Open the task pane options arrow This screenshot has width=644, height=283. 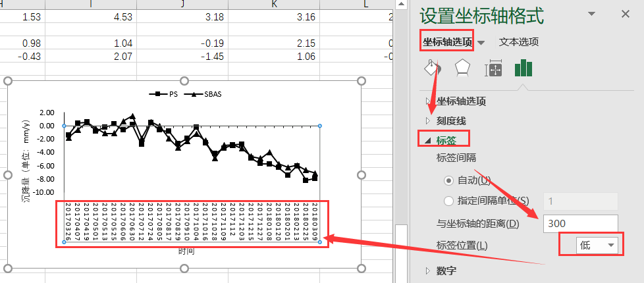[x=591, y=14]
